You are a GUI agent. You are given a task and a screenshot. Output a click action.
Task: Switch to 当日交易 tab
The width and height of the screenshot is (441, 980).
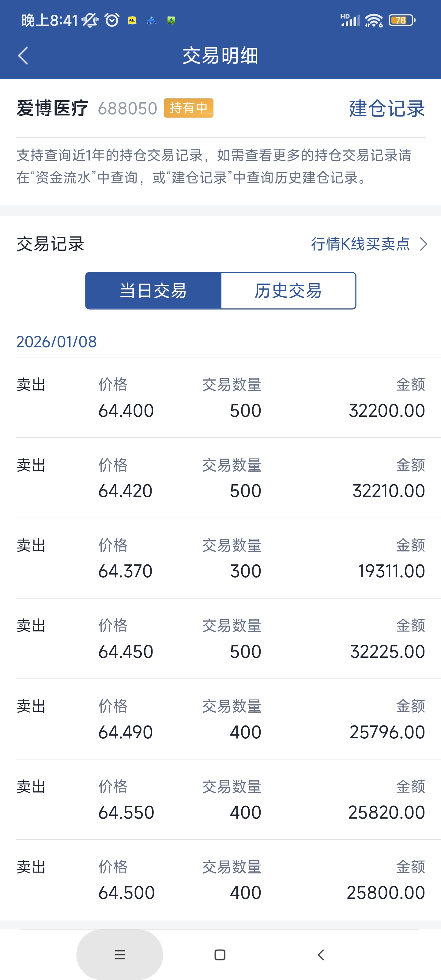(x=153, y=291)
